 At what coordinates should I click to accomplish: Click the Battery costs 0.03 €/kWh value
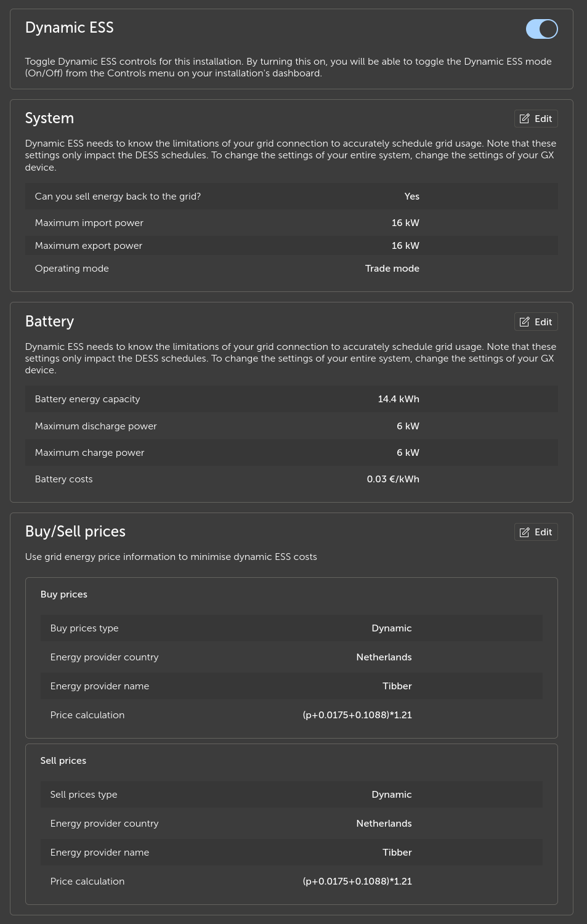click(x=393, y=479)
